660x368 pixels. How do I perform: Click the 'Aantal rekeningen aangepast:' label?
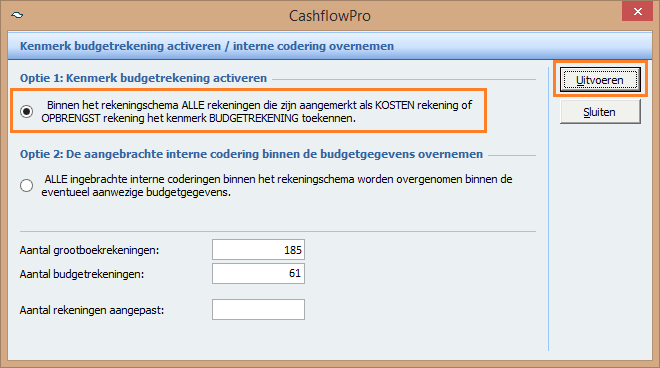coord(92,310)
